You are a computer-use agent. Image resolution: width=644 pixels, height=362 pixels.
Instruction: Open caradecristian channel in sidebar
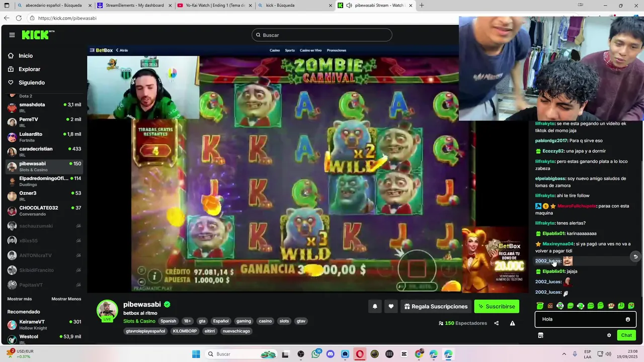(44, 151)
